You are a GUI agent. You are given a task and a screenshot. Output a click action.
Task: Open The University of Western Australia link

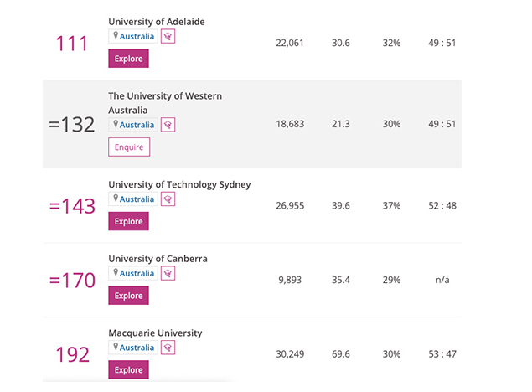165,96
